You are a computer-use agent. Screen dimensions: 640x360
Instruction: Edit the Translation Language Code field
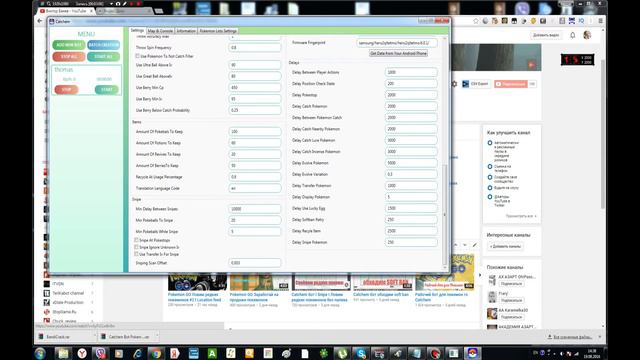(255, 189)
